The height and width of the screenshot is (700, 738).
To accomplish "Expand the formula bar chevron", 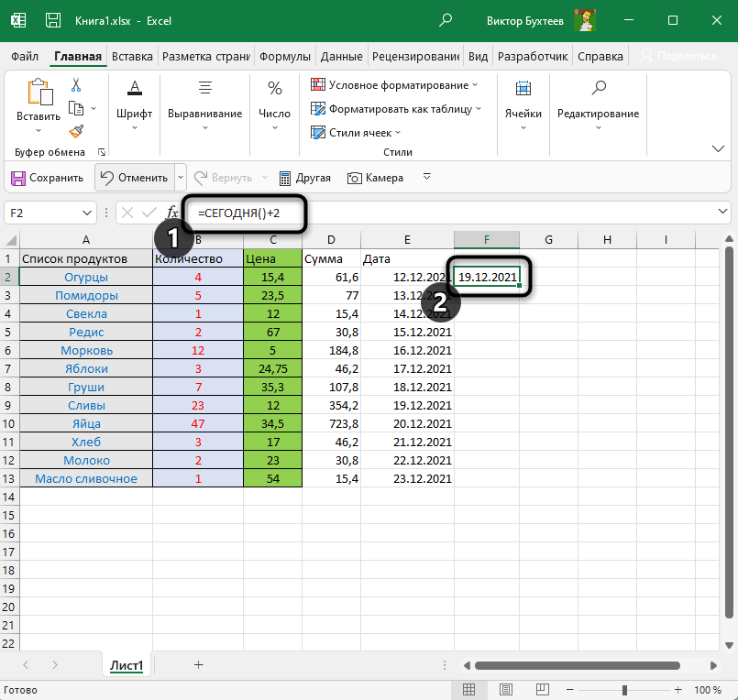I will [723, 213].
